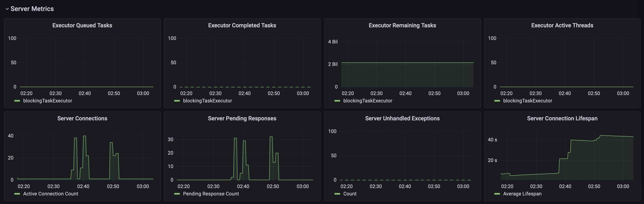
Task: Collapse the Server Metrics row chevron
Action: pyautogui.click(x=7, y=9)
